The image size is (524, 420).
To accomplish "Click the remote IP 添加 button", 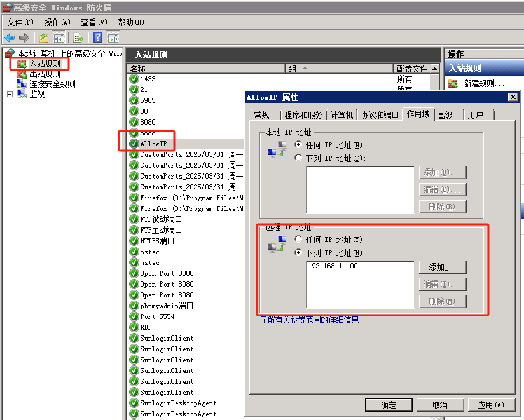I will [443, 267].
